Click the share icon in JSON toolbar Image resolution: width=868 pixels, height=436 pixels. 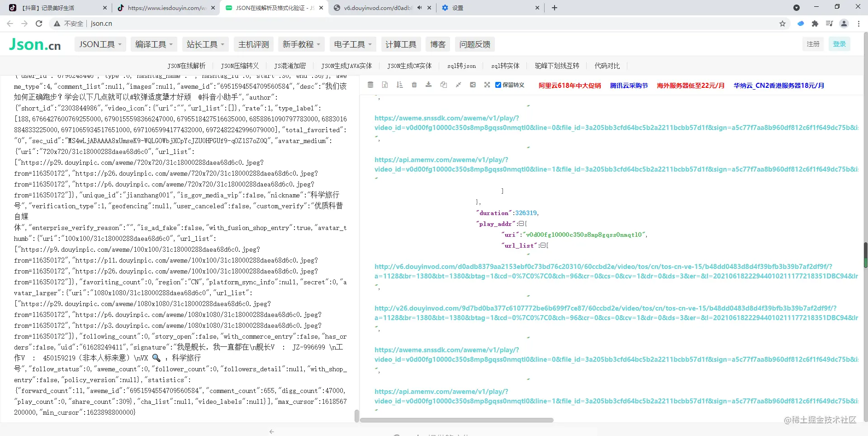(x=473, y=85)
